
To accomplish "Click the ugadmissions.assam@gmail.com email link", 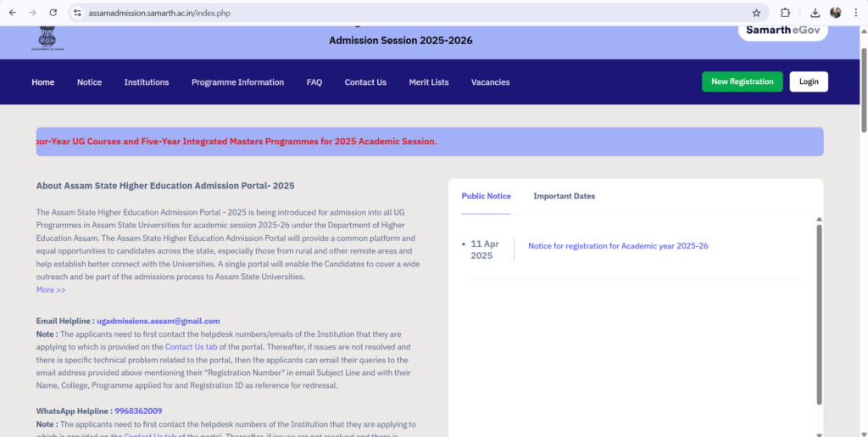I will 159,321.
